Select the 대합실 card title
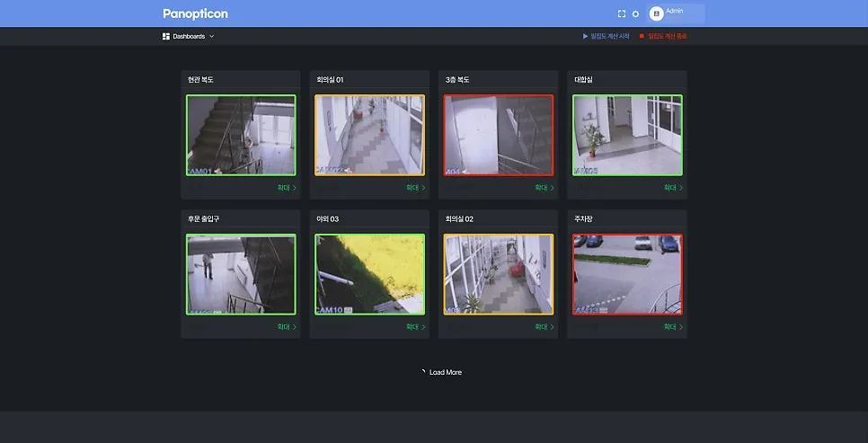868x443 pixels. [583, 80]
